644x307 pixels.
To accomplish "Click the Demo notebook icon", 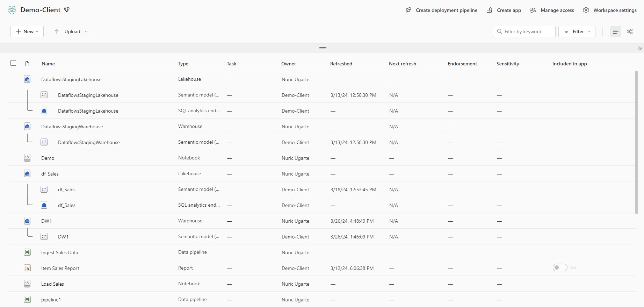I will [x=27, y=158].
